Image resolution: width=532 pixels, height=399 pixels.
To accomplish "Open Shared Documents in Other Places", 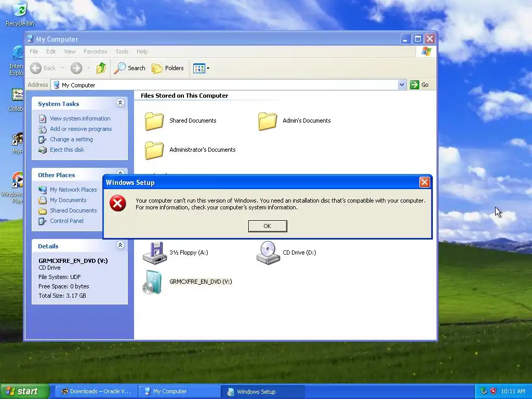I will pyautogui.click(x=73, y=210).
